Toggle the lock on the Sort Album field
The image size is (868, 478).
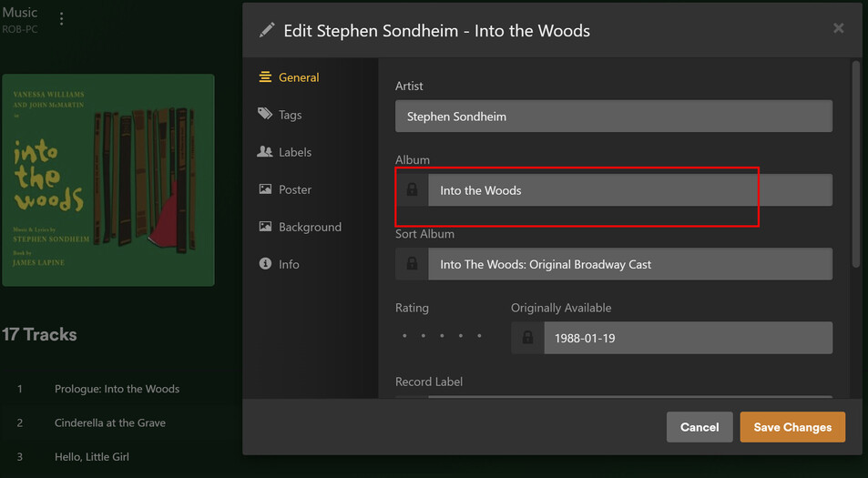[412, 264]
